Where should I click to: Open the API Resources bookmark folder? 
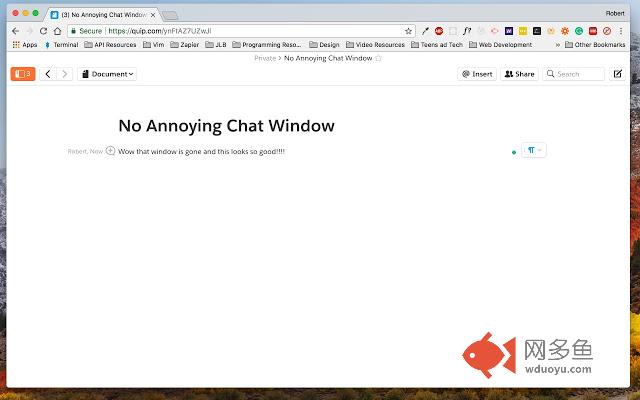110,45
